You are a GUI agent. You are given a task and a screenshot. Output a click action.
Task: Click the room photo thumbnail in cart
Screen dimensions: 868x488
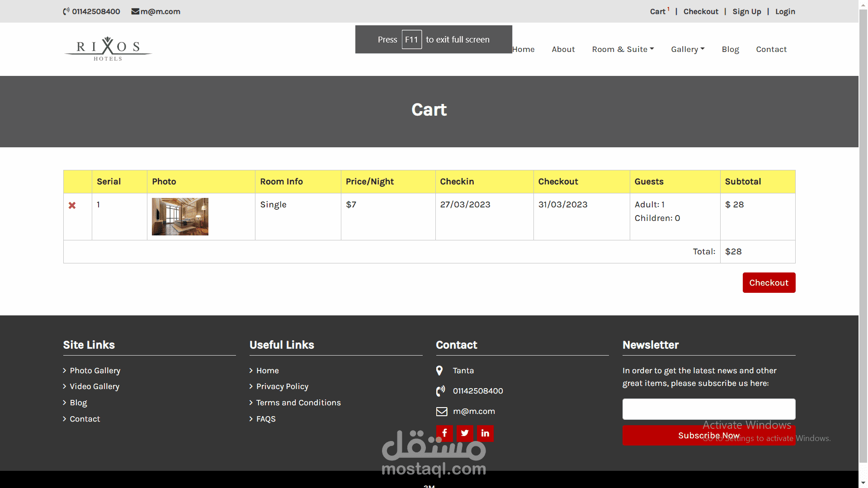pos(180,216)
